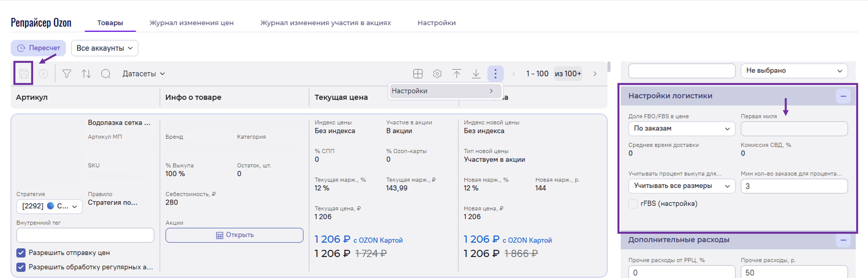Click the download arrow icon
This screenshot has height=278, width=868.
[476, 74]
